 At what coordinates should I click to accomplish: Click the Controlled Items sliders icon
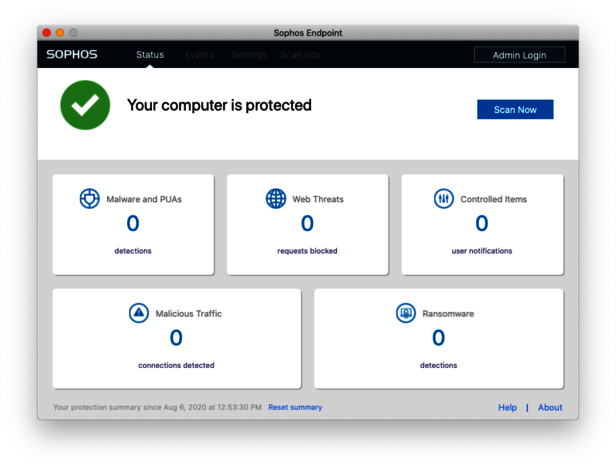pyautogui.click(x=444, y=198)
